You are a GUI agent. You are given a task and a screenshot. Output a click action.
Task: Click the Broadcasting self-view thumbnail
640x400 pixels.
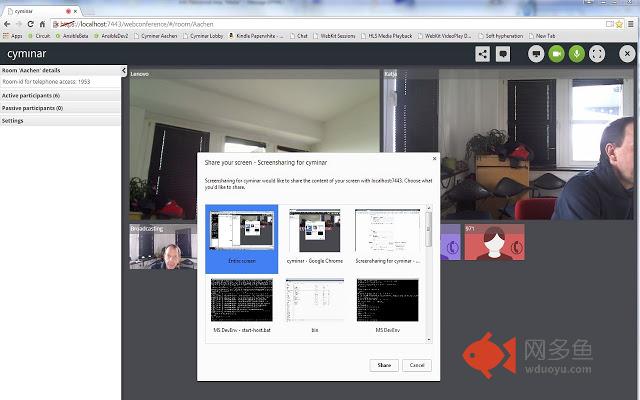click(163, 247)
